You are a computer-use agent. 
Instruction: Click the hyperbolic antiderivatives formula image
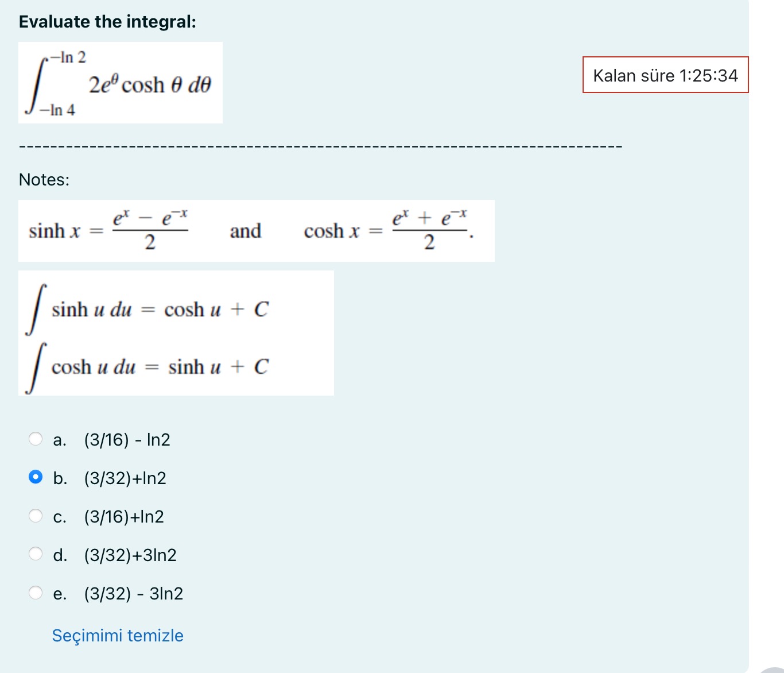(x=175, y=333)
